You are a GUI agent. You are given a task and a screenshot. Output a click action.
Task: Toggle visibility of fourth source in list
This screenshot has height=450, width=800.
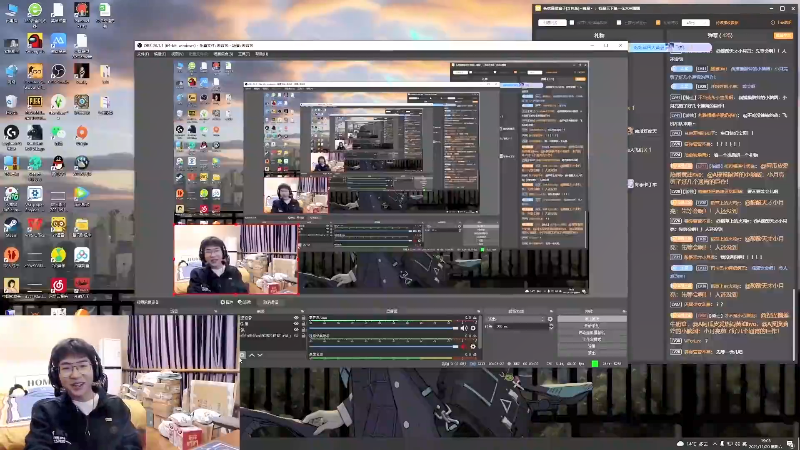pos(296,336)
